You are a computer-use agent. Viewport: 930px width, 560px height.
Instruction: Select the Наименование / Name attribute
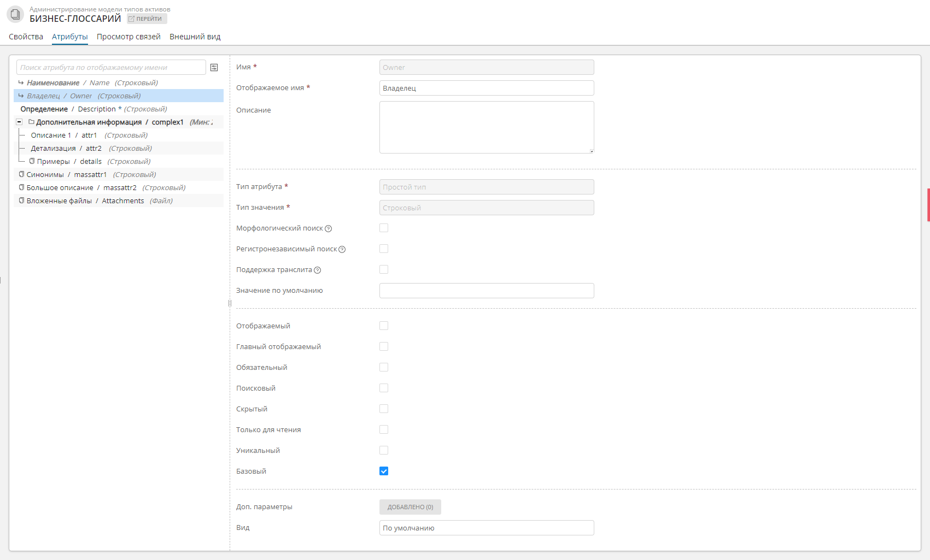pos(119,82)
